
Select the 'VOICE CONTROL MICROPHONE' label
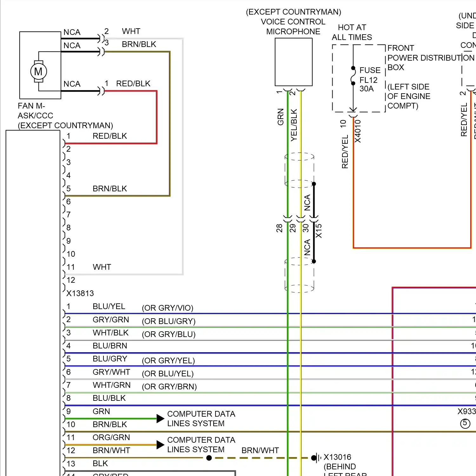pyautogui.click(x=293, y=27)
